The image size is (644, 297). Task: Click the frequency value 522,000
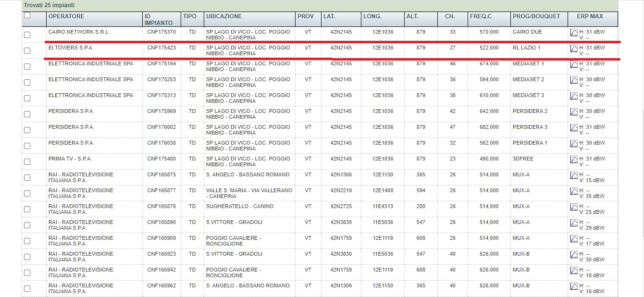tap(489, 48)
